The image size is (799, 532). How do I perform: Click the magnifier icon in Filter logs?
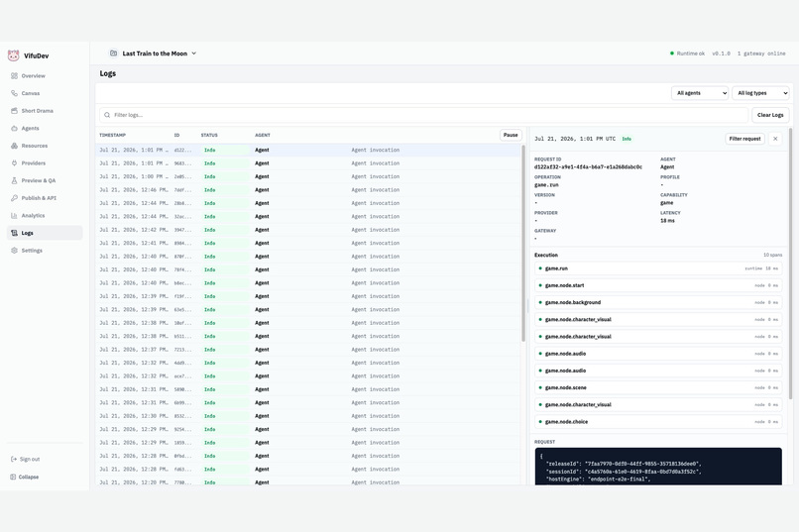tap(107, 115)
